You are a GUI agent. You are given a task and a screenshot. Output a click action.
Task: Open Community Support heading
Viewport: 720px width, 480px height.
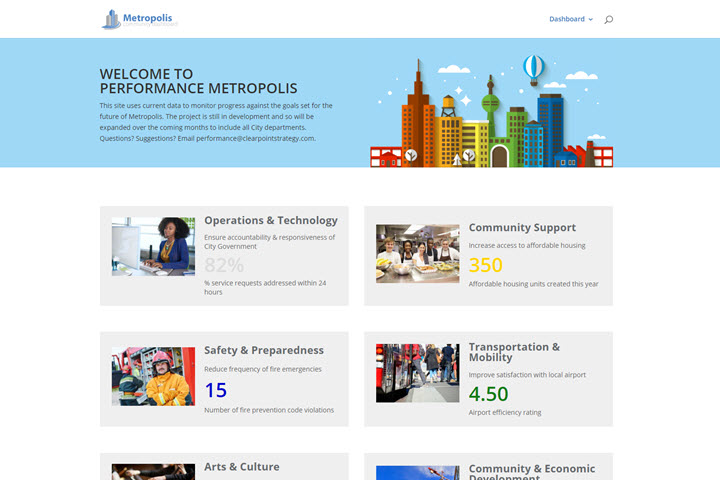pos(522,228)
